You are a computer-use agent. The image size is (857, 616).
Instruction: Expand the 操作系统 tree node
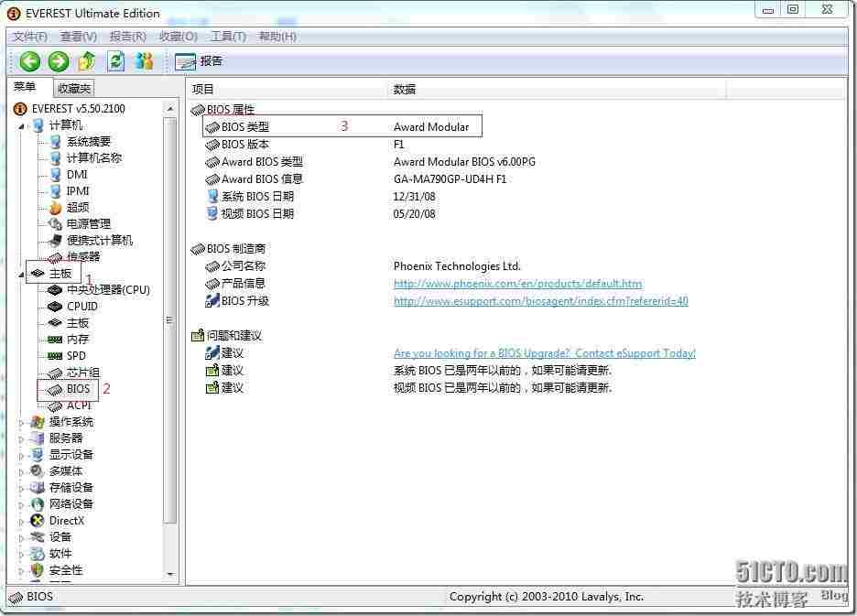(x=20, y=421)
